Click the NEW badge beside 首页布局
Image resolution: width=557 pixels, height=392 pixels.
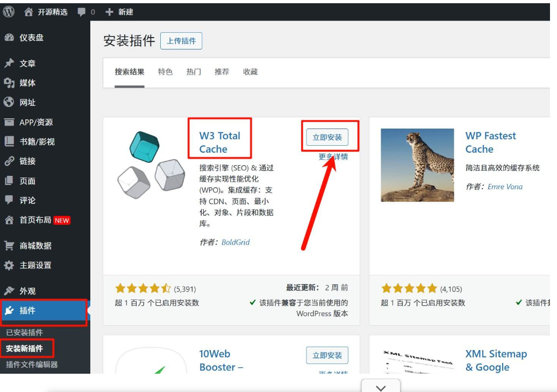(62, 220)
